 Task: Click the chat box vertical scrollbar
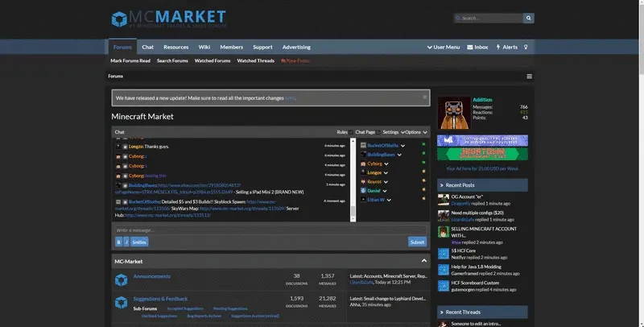click(x=353, y=180)
